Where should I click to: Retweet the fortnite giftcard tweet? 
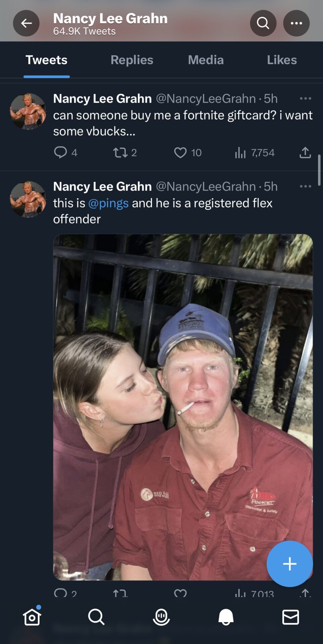(120, 153)
